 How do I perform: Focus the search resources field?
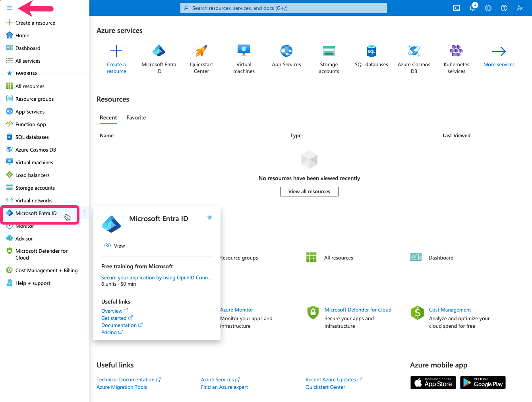click(x=284, y=8)
